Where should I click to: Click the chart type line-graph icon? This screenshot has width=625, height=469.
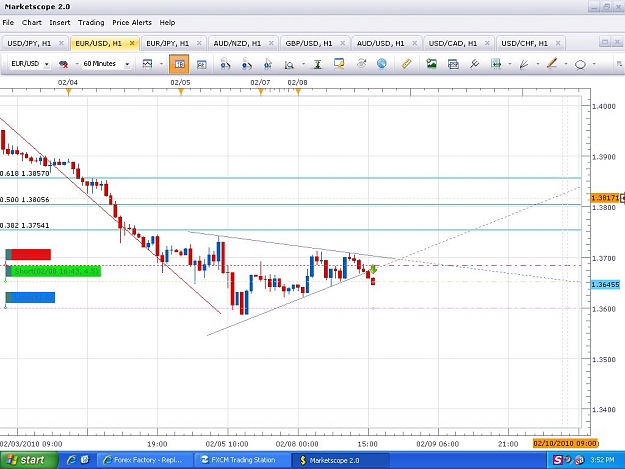[x=147, y=64]
